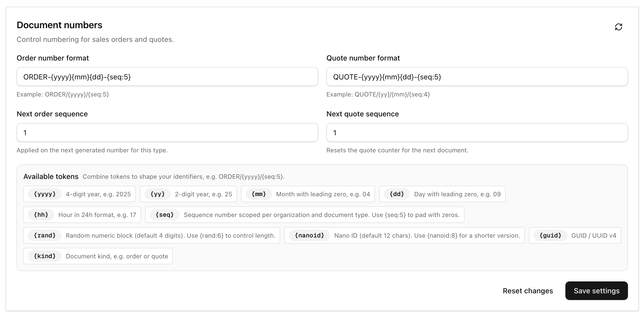Click Reset changes
644x314 pixels.
pyautogui.click(x=528, y=291)
